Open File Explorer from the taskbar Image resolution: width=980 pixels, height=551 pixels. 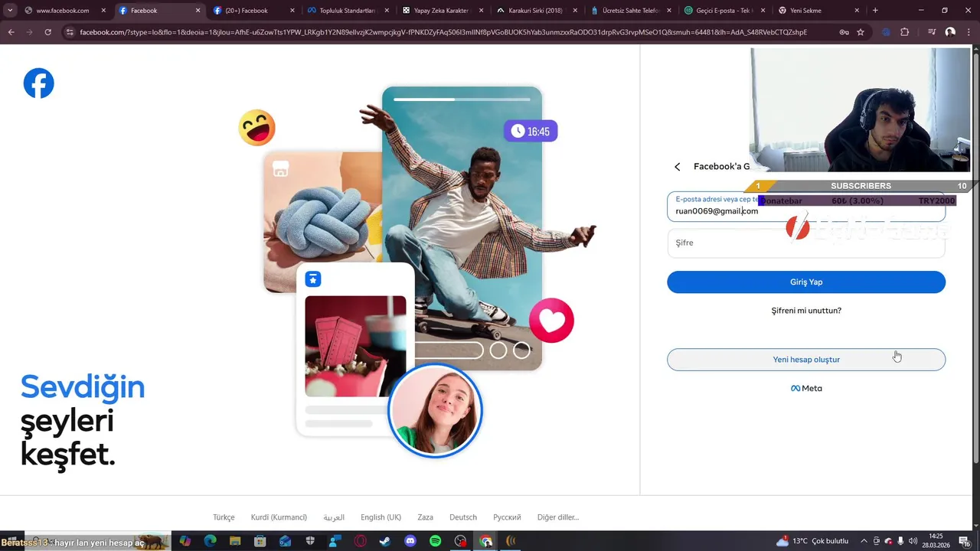[x=235, y=541]
